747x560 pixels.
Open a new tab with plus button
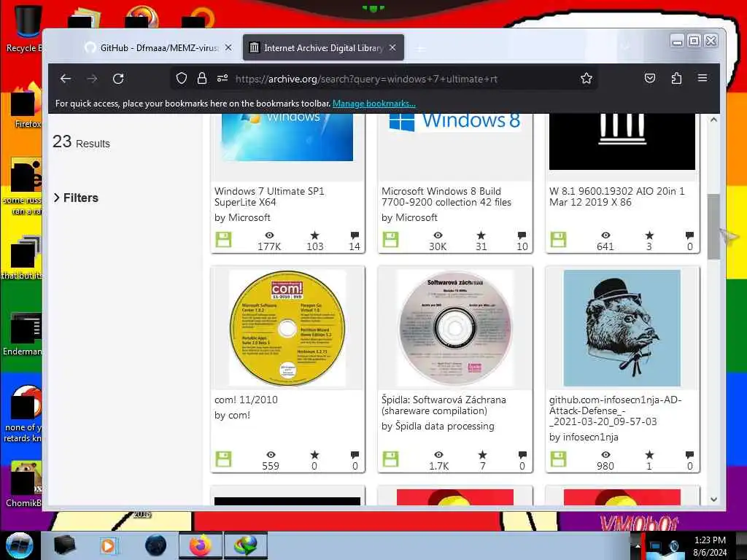click(419, 48)
